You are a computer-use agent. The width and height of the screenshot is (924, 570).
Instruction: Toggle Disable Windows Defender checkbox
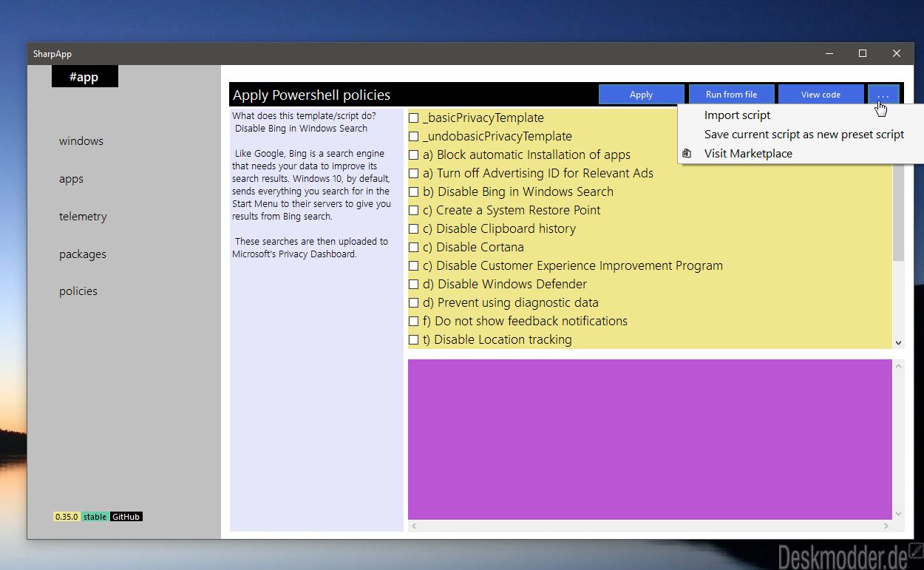(x=414, y=285)
